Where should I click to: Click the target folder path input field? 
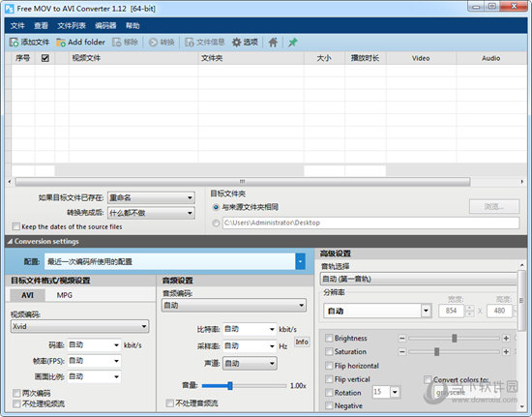(x=370, y=223)
